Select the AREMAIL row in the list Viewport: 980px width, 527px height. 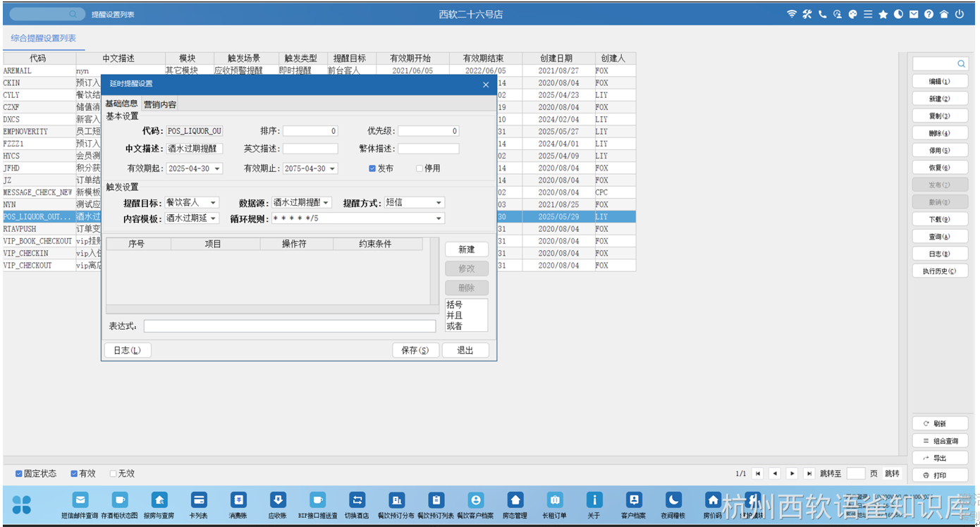click(x=319, y=71)
